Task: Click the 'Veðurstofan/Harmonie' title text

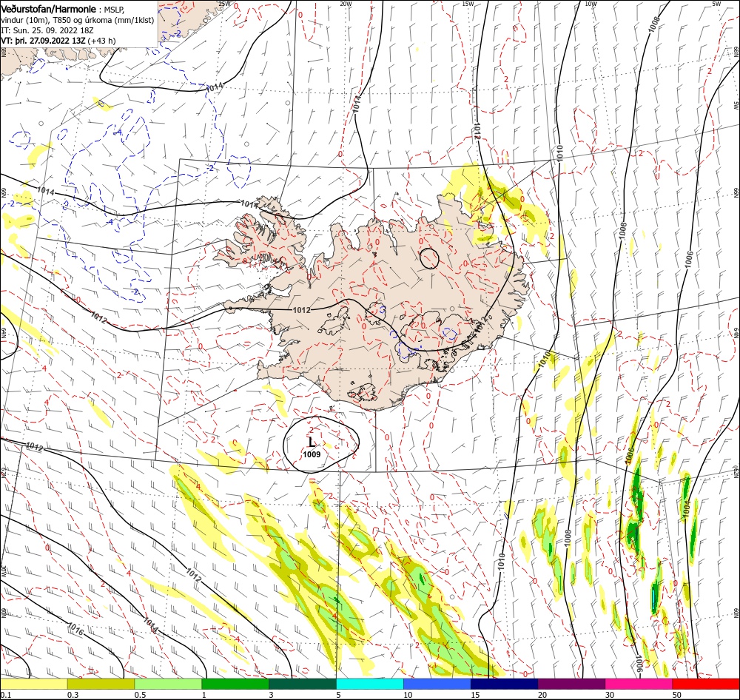Action: pos(49,9)
